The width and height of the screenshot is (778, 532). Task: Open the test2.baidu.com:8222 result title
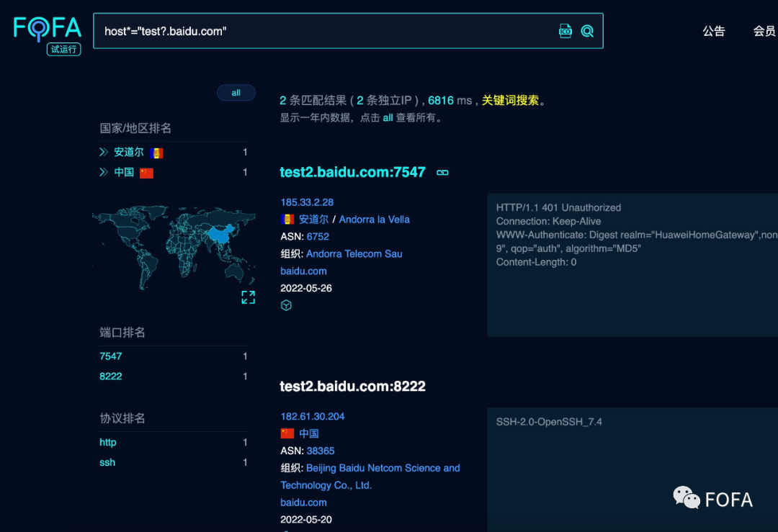353,387
